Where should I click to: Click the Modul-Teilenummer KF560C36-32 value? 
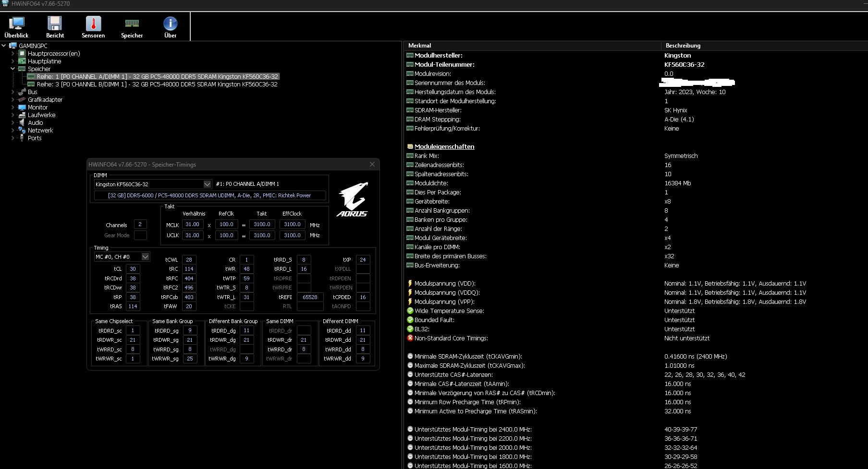pyautogui.click(x=685, y=64)
